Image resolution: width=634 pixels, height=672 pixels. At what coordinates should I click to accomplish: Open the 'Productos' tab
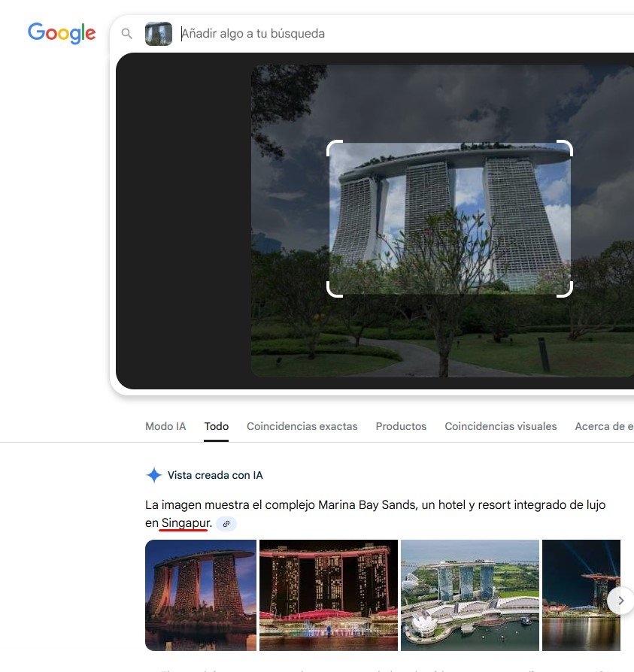point(401,426)
